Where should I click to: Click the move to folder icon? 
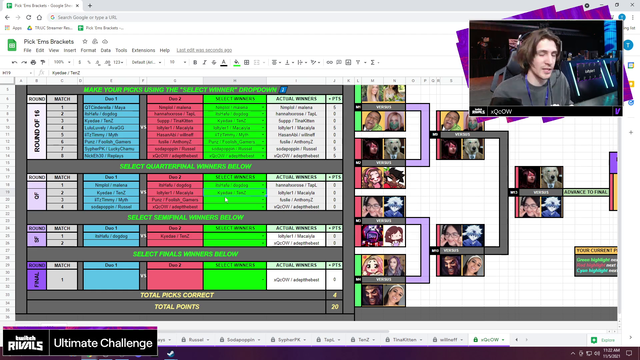[x=95, y=42]
